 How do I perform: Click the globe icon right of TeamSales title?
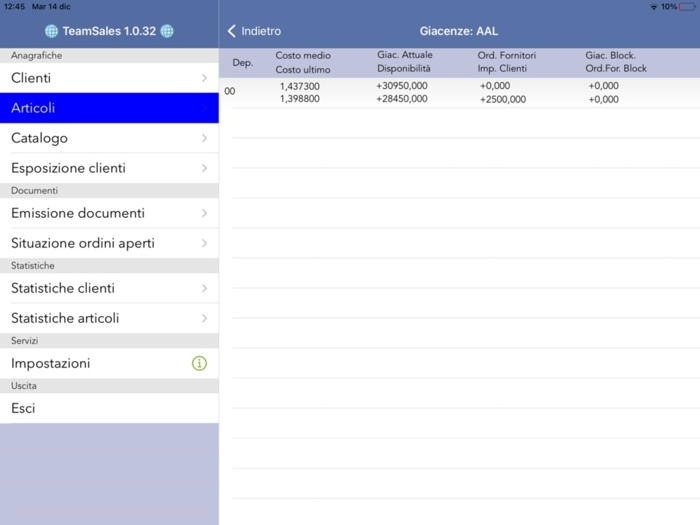point(167,31)
